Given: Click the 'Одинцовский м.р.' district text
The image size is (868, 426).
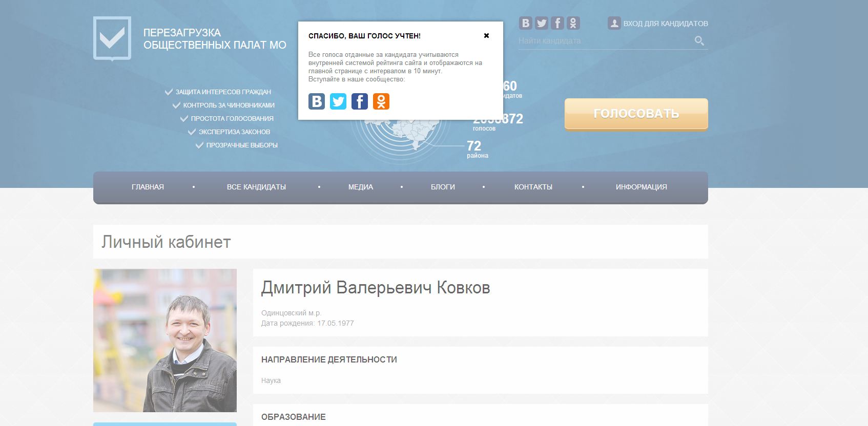Looking at the screenshot, I should tap(291, 313).
